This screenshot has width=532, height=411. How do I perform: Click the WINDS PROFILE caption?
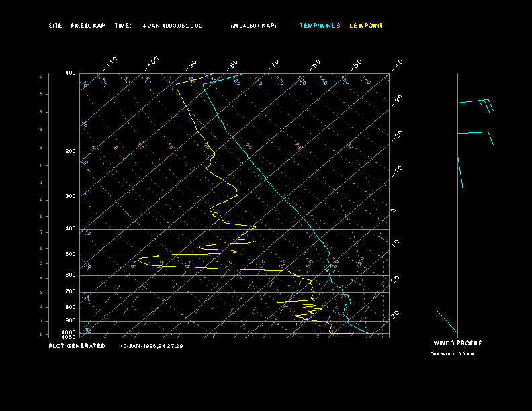coord(457,343)
